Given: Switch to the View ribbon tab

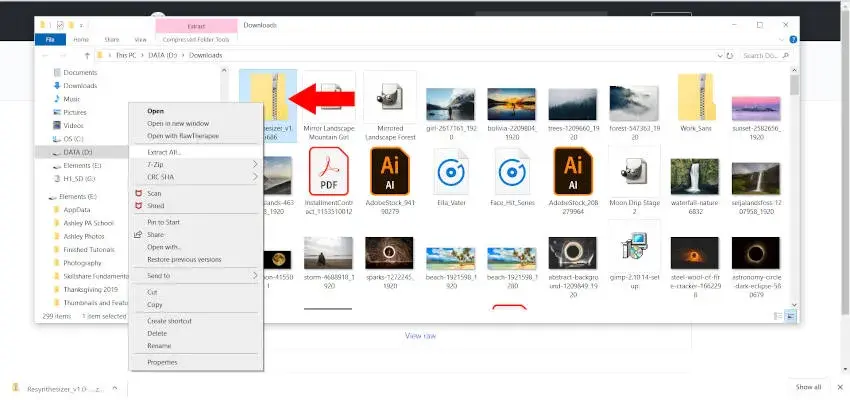Looking at the screenshot, I should point(140,40).
